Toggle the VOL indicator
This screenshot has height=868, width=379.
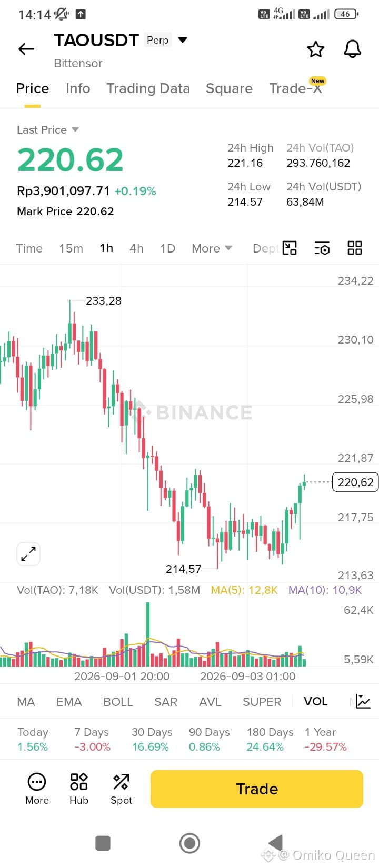pyautogui.click(x=315, y=701)
